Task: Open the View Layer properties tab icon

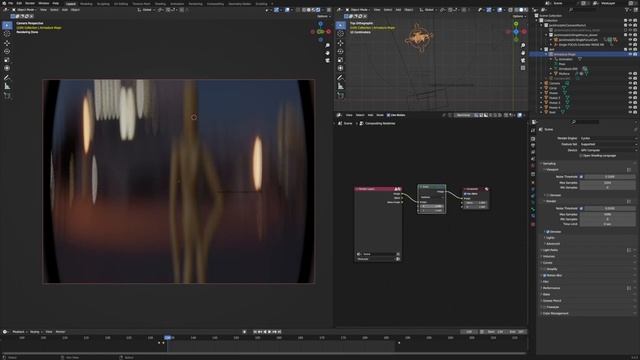Action: [533, 152]
